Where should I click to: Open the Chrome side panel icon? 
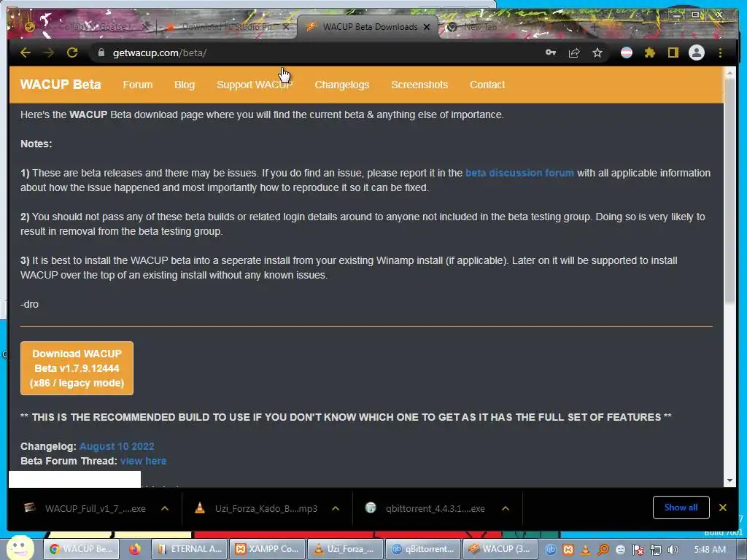[x=673, y=52]
